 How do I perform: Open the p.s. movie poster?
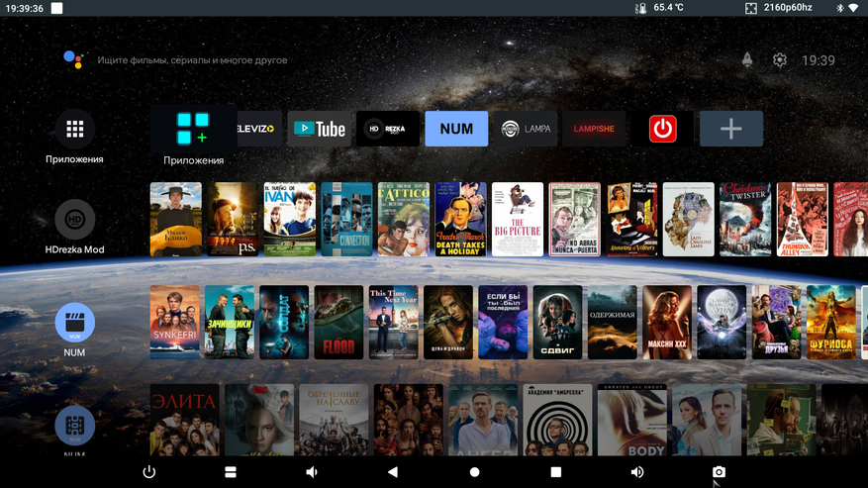233,220
